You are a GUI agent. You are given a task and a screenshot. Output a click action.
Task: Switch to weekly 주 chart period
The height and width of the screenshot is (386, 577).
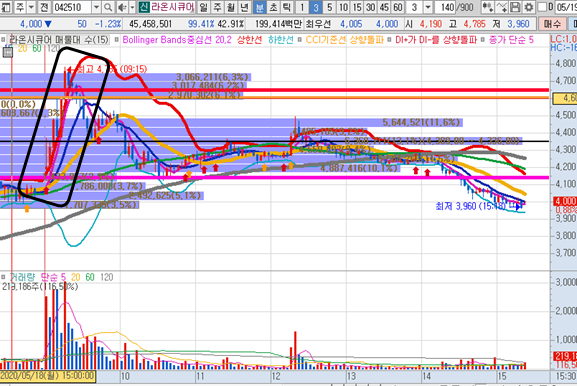coord(217,7)
